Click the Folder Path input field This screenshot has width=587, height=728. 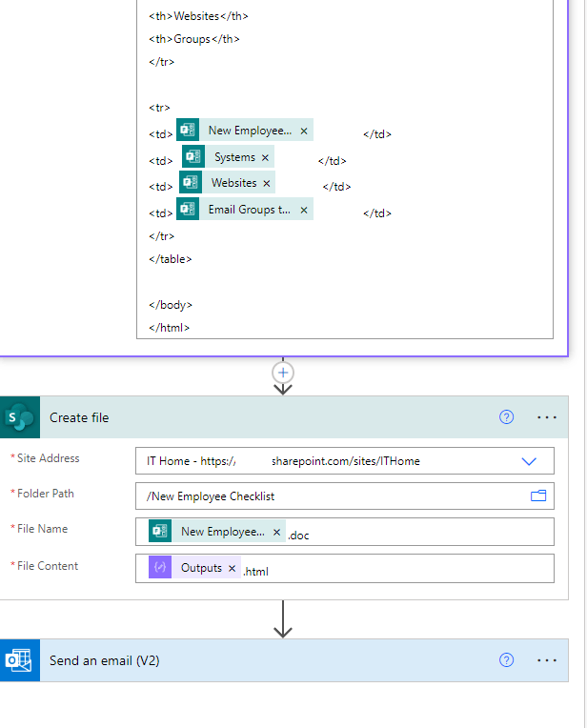pyautogui.click(x=345, y=495)
